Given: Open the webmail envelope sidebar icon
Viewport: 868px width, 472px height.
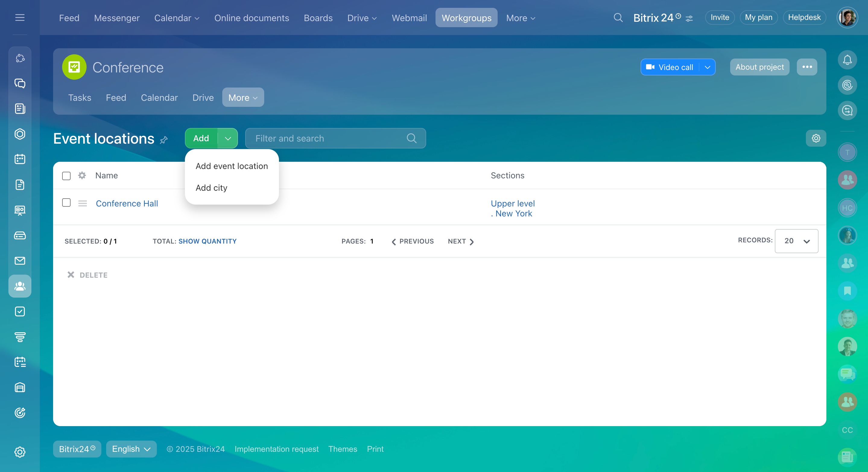Looking at the screenshot, I should 20,261.
